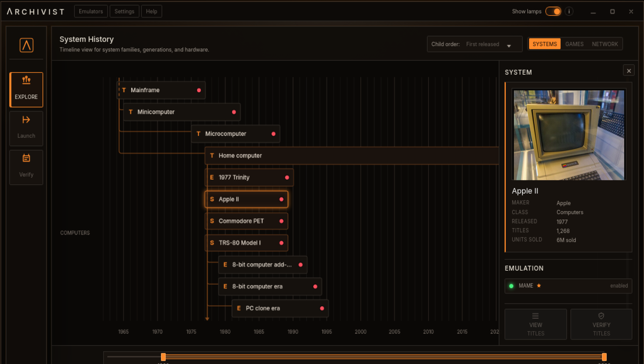Click the Archivist logo icon in sidebar
The height and width of the screenshot is (364, 644).
(x=26, y=45)
